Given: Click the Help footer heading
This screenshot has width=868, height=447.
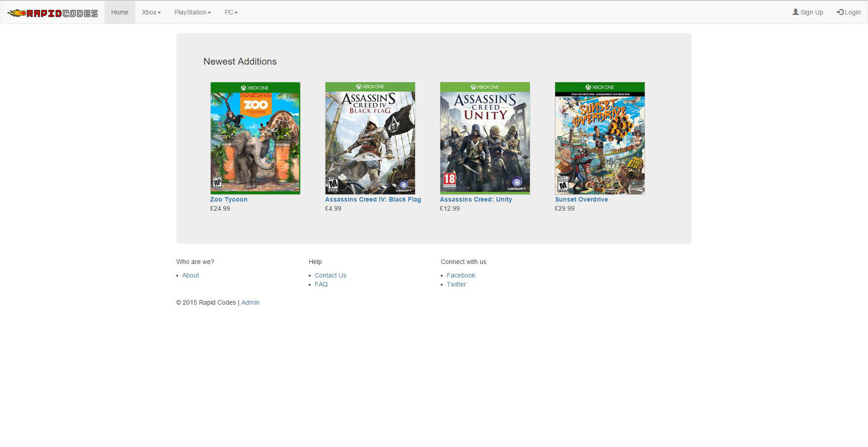Looking at the screenshot, I should click(315, 262).
